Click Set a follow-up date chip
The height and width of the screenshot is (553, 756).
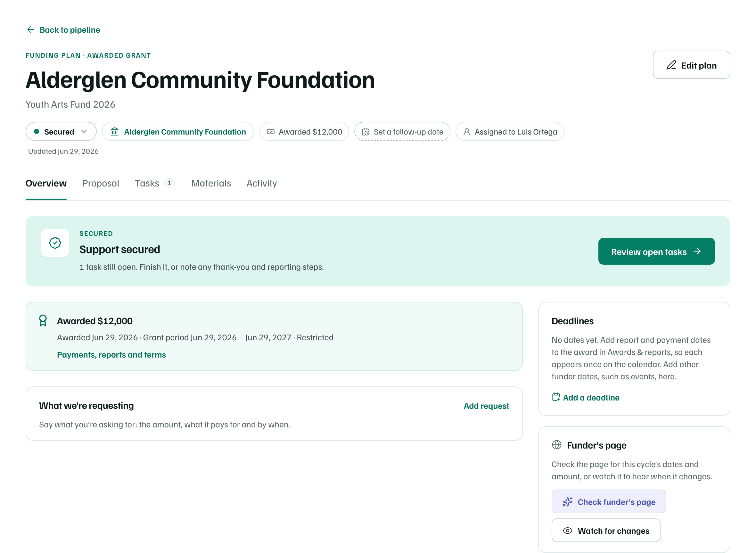pos(402,132)
